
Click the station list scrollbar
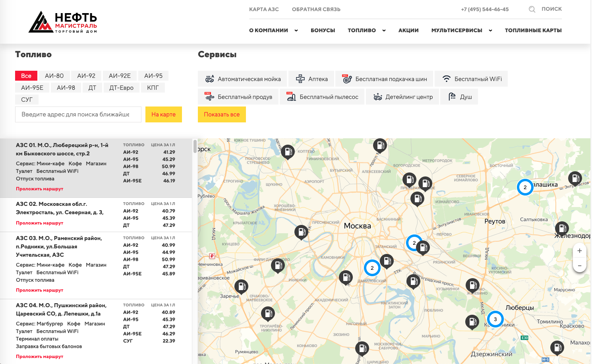(x=195, y=146)
